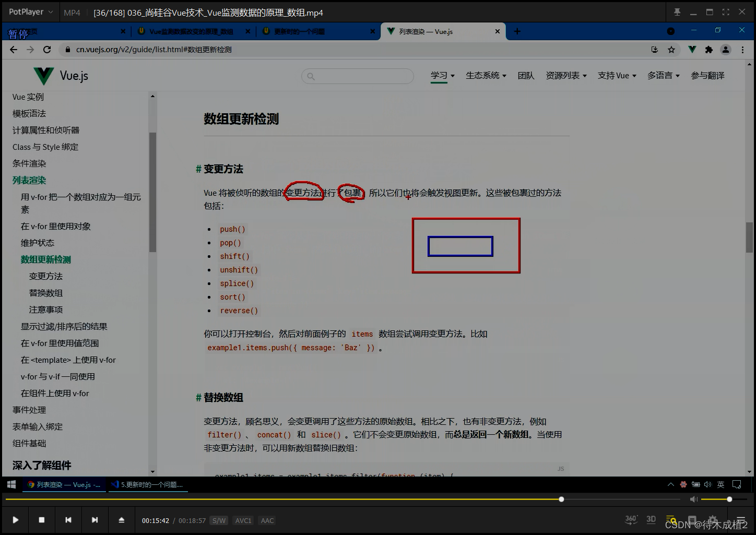Click the install app icon in address bar
The height and width of the screenshot is (535, 756).
pos(655,50)
